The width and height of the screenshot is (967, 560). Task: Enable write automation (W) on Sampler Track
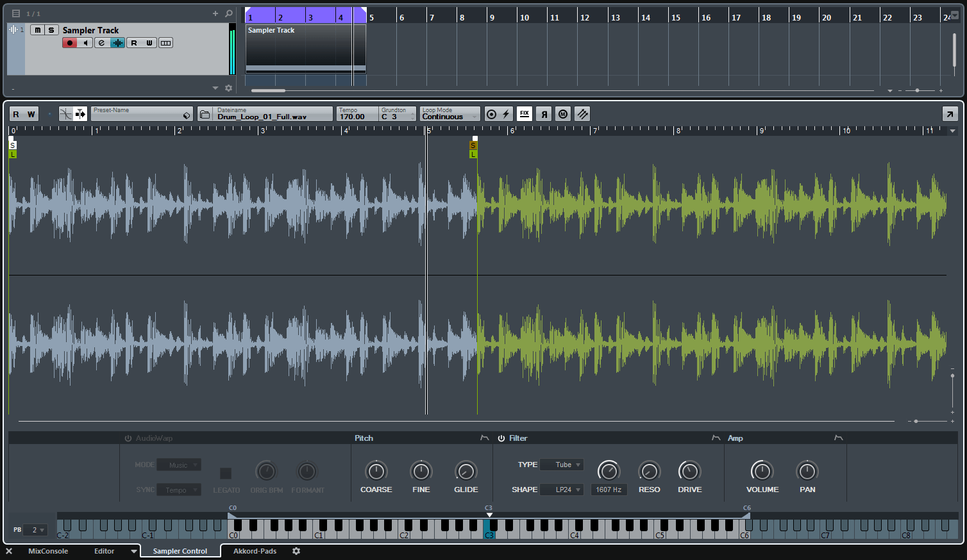pyautogui.click(x=149, y=43)
